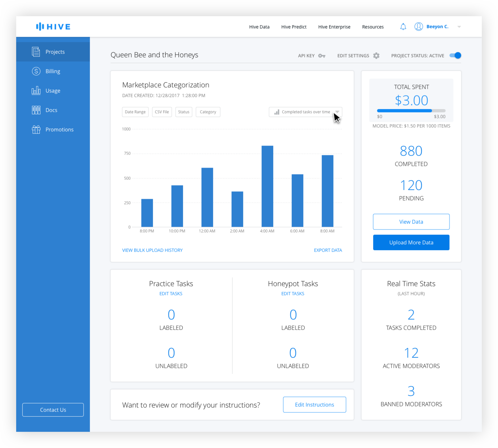Go to Docs in the sidebar
This screenshot has height=448, width=498.
pyautogui.click(x=53, y=110)
